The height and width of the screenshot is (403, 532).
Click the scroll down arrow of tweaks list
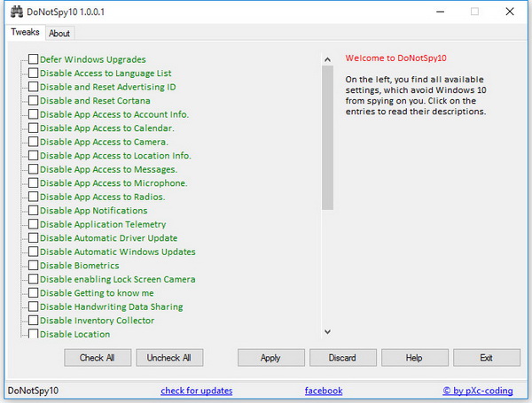coord(327,331)
